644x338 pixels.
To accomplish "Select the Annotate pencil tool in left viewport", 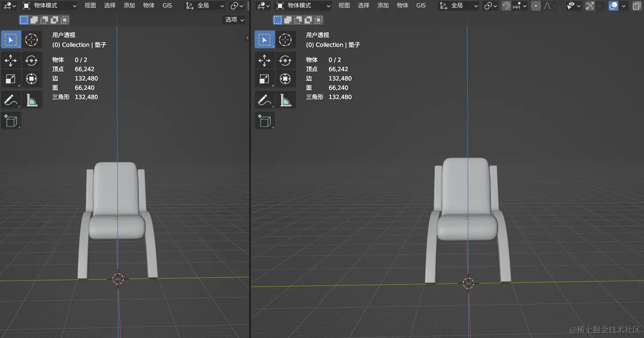I will coord(11,100).
